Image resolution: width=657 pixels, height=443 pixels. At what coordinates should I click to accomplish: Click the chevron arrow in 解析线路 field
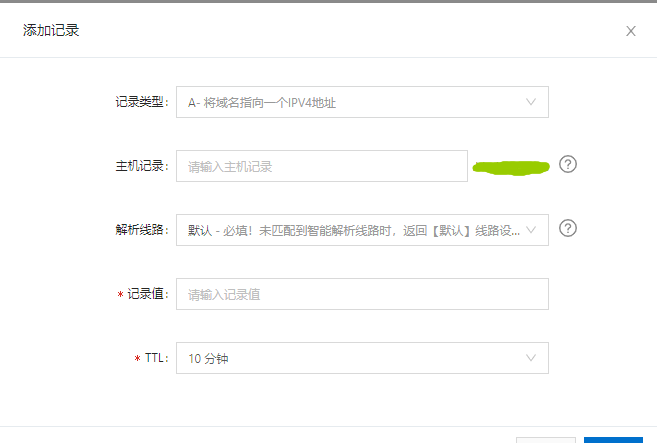[531, 230]
